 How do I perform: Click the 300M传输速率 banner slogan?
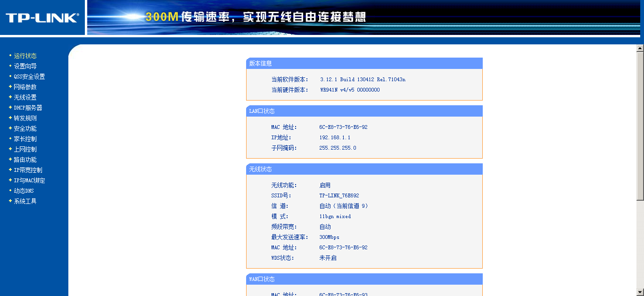(256, 17)
